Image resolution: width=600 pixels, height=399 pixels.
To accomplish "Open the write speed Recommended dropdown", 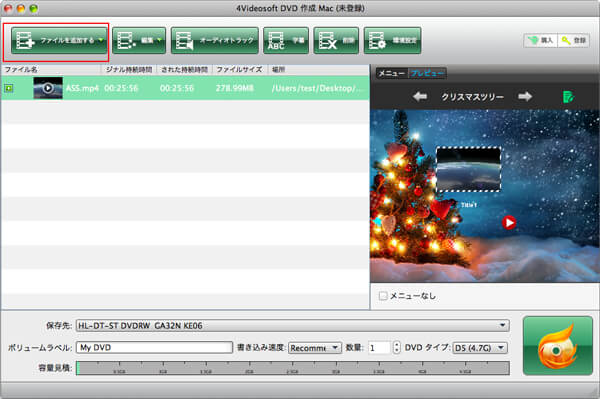I will click(315, 348).
